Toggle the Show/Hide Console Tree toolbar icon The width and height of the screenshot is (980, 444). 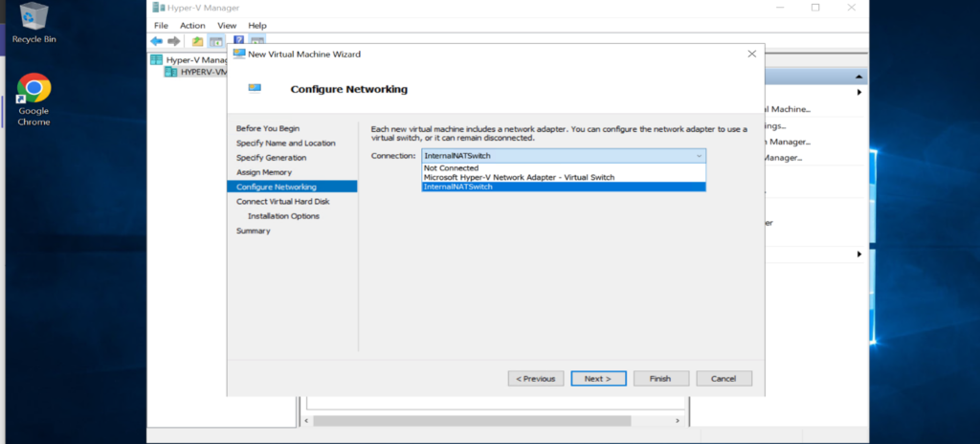(215, 41)
